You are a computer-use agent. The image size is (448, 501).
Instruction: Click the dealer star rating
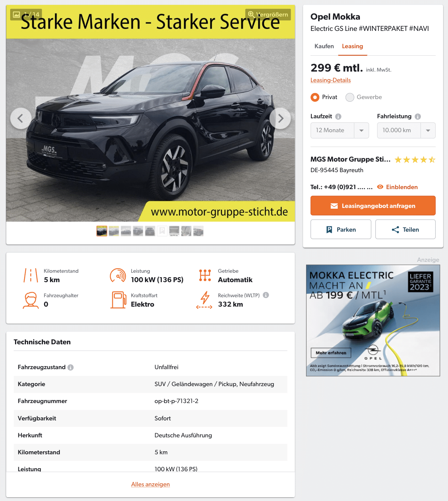tap(415, 160)
